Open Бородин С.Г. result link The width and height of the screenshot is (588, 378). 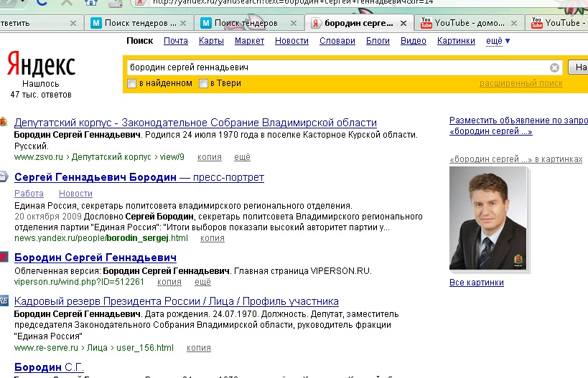[x=49, y=367]
